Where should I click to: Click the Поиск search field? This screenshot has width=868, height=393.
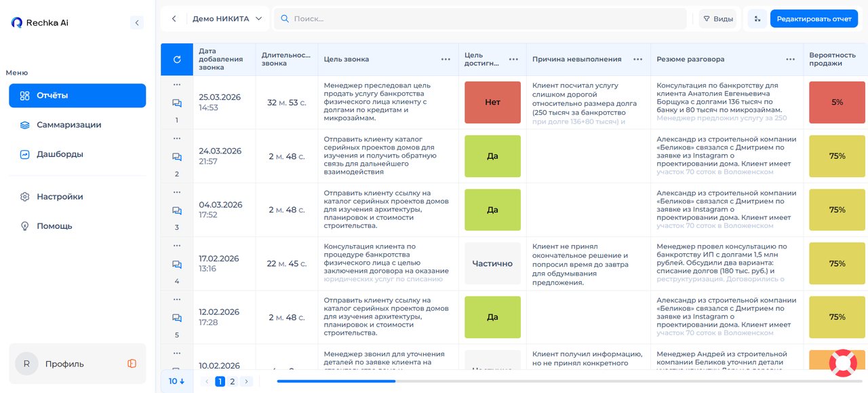coord(481,19)
